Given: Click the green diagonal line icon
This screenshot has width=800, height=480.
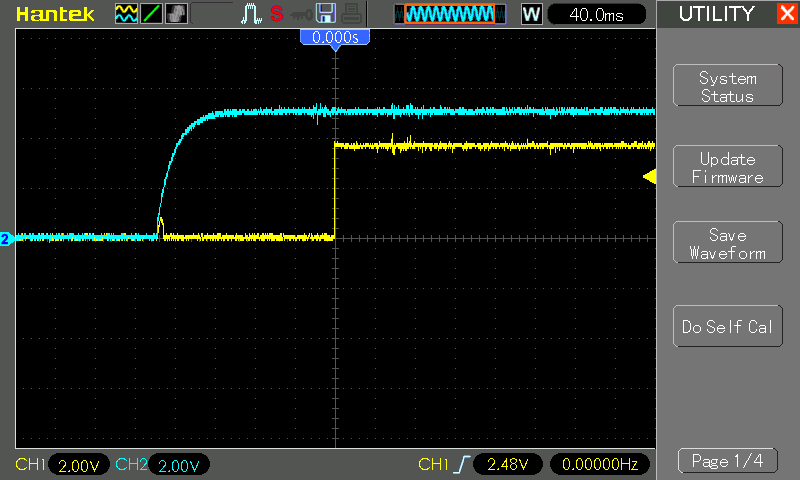Looking at the screenshot, I should click(150, 14).
